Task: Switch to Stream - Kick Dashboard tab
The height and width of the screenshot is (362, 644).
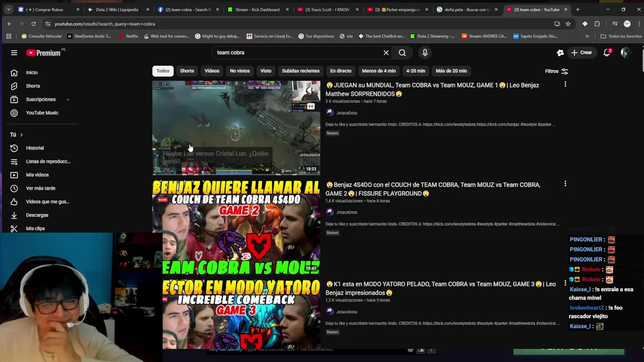Action: click(258, 10)
